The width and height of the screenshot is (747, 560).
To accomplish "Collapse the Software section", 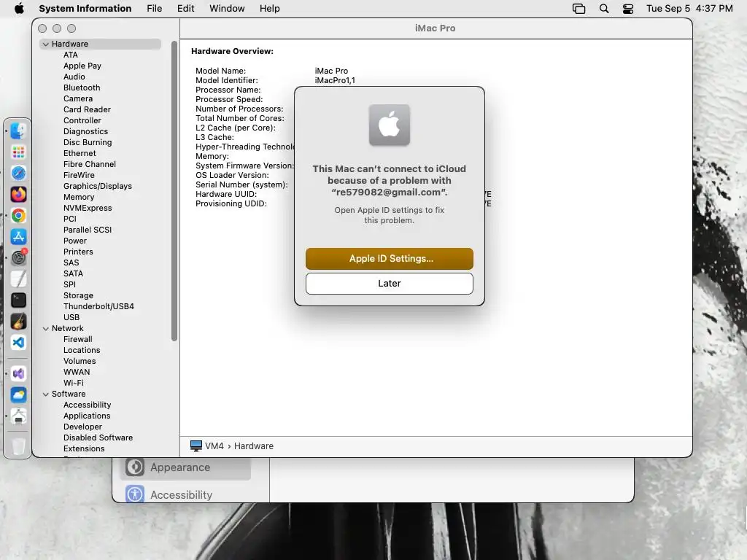I will [x=46, y=394].
